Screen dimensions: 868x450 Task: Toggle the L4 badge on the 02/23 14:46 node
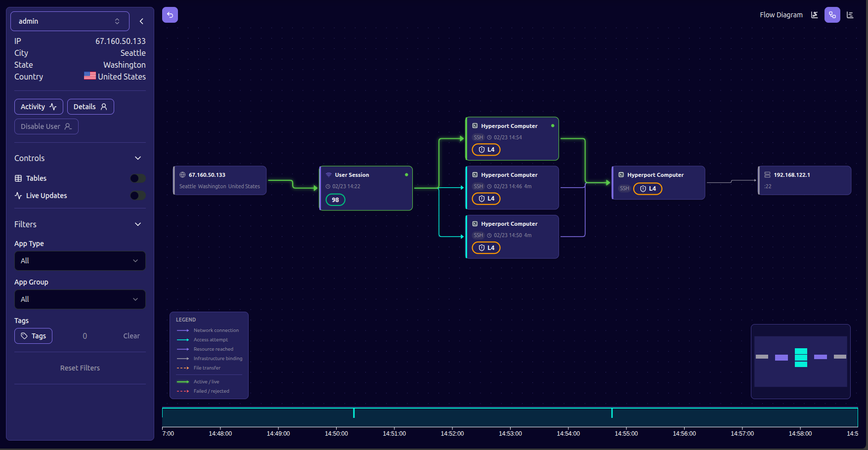click(x=485, y=199)
